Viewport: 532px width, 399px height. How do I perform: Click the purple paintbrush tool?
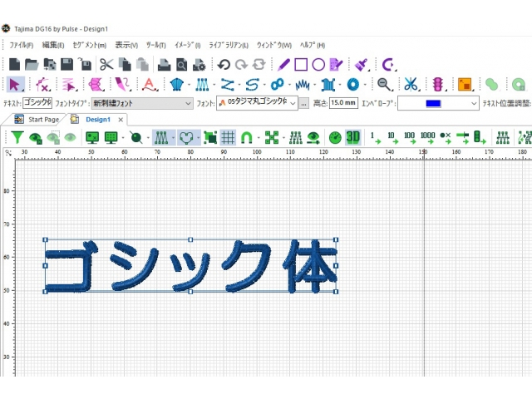pyautogui.click(x=362, y=65)
